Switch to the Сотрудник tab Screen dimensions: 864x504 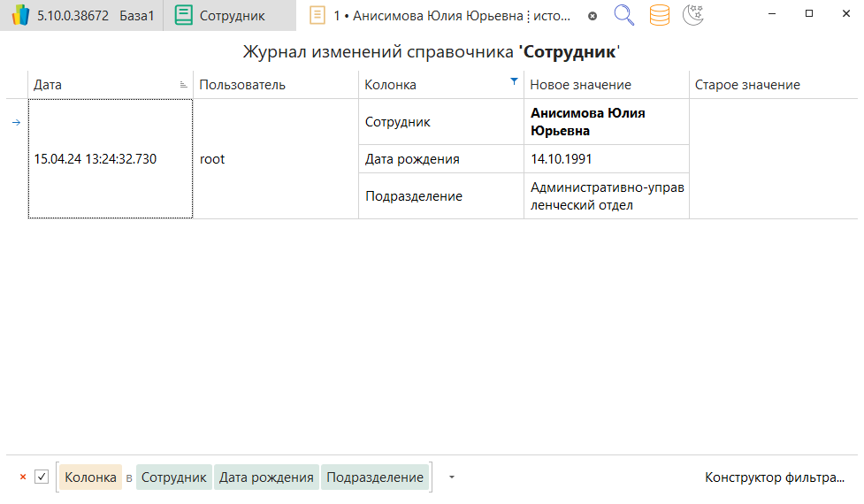click(230, 16)
